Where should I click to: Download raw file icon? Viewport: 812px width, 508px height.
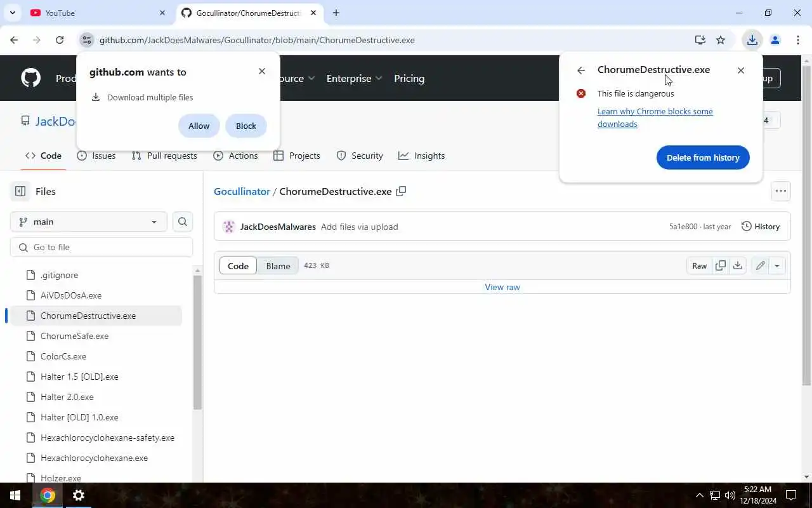(x=738, y=265)
